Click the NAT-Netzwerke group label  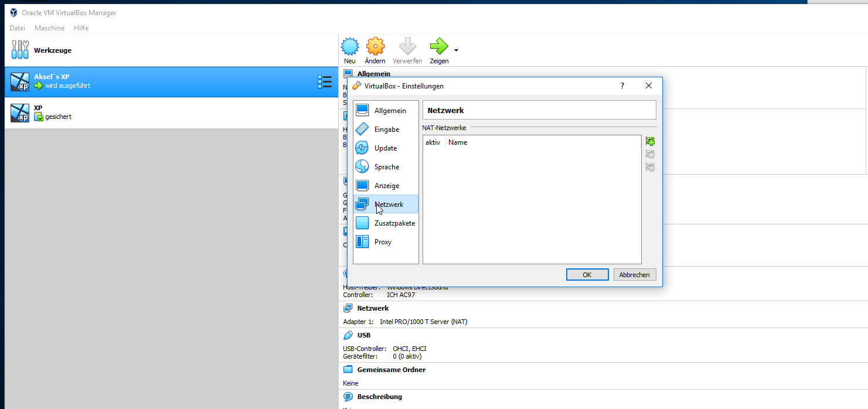point(444,128)
